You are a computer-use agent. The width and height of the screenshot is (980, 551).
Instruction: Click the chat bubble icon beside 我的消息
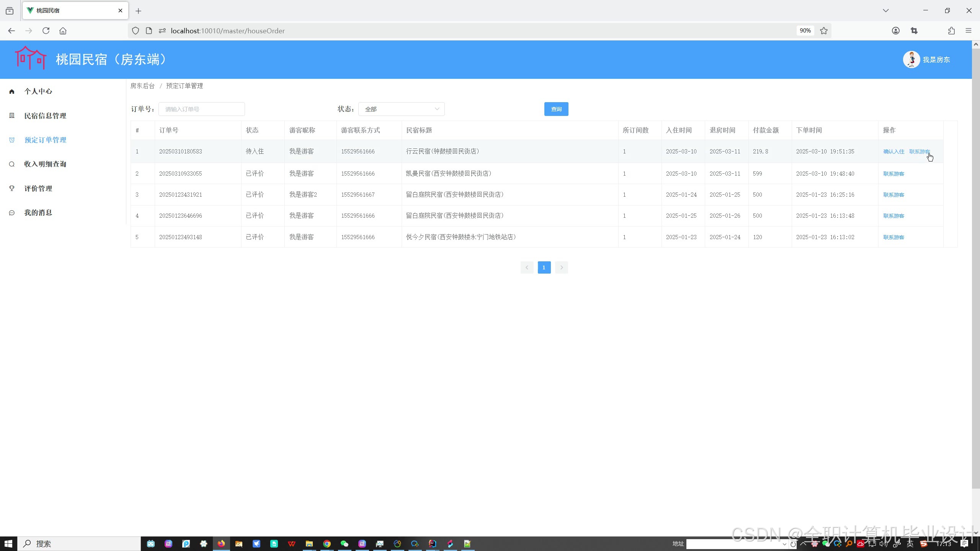click(x=12, y=213)
